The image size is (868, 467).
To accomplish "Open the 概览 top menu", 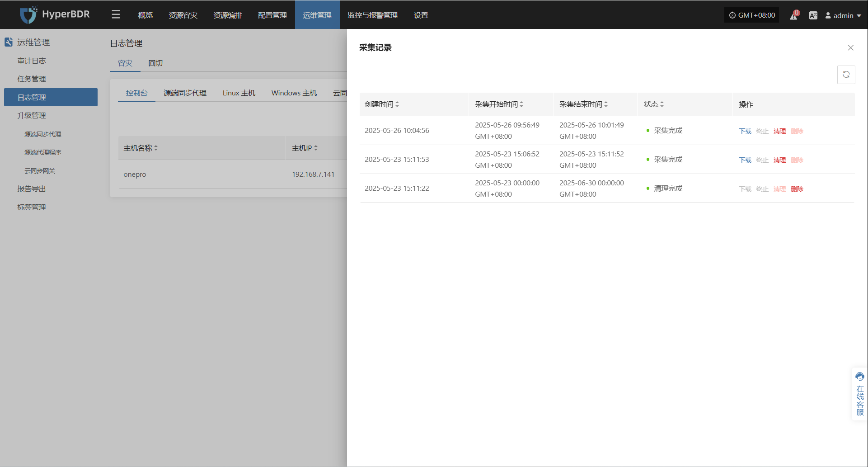I will 145,15.
